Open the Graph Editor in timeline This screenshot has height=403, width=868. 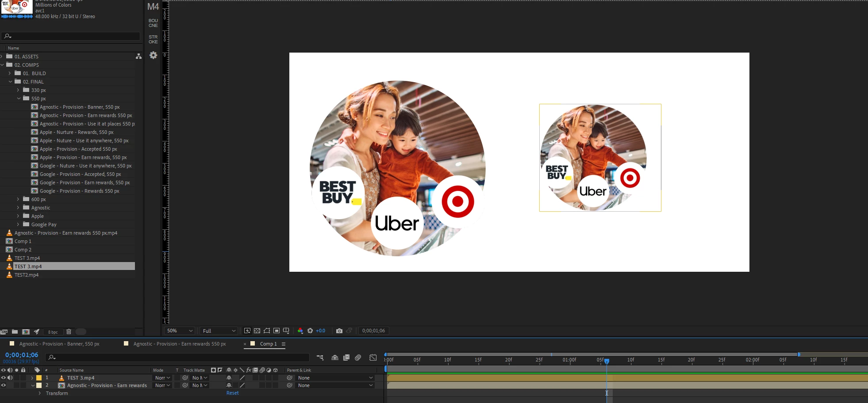point(373,357)
